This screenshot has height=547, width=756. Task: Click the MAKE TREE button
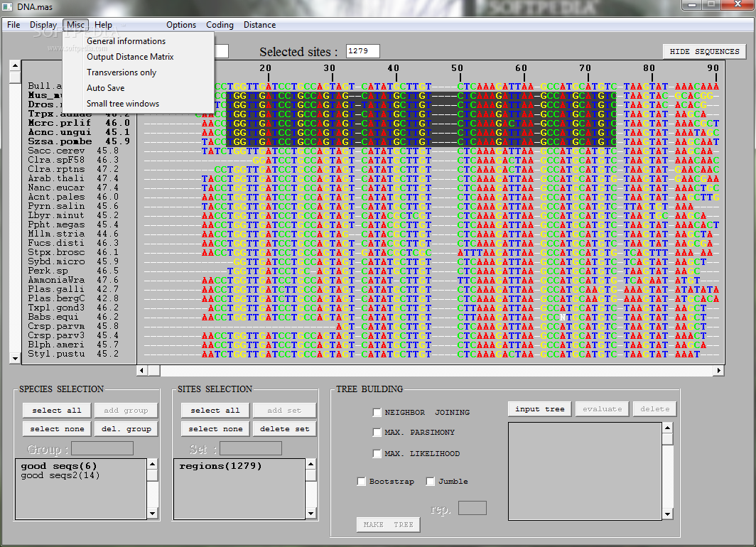click(x=388, y=524)
